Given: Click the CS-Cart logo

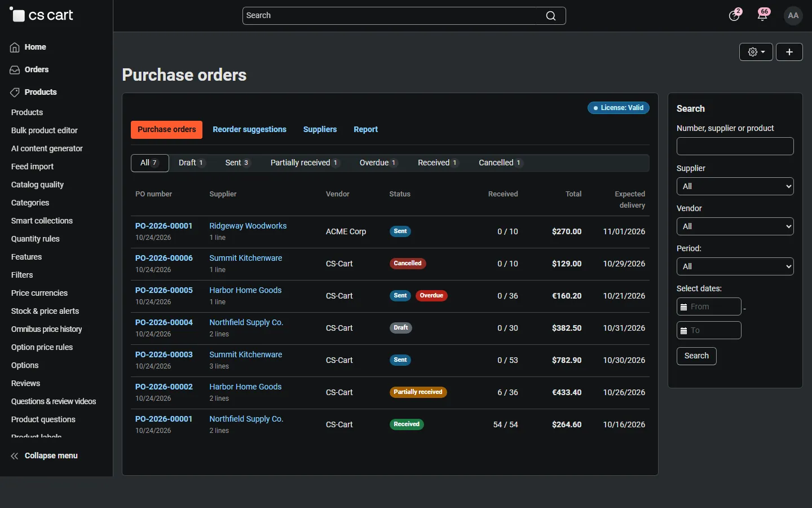Looking at the screenshot, I should tap(42, 15).
